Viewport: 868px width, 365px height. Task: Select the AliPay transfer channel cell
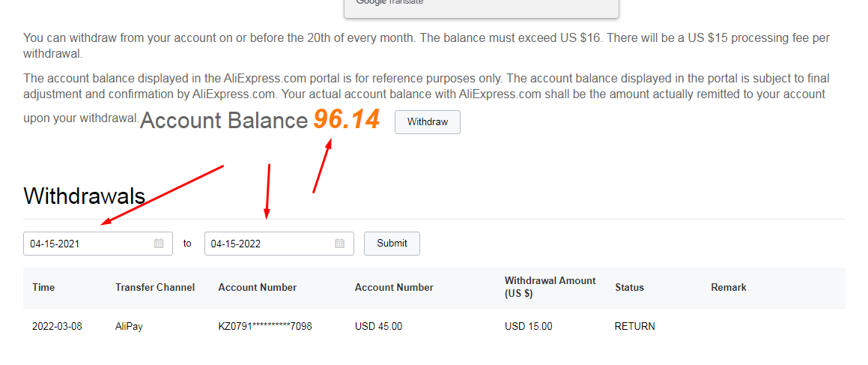point(129,326)
